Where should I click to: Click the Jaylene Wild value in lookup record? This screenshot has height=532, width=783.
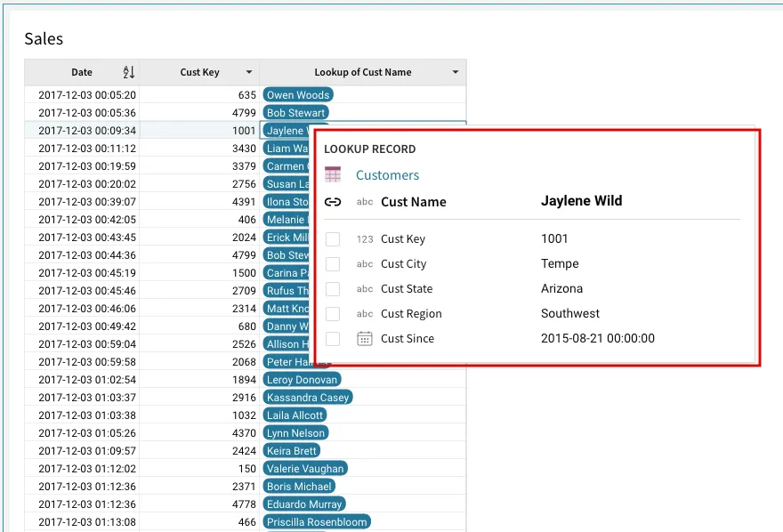point(582,201)
